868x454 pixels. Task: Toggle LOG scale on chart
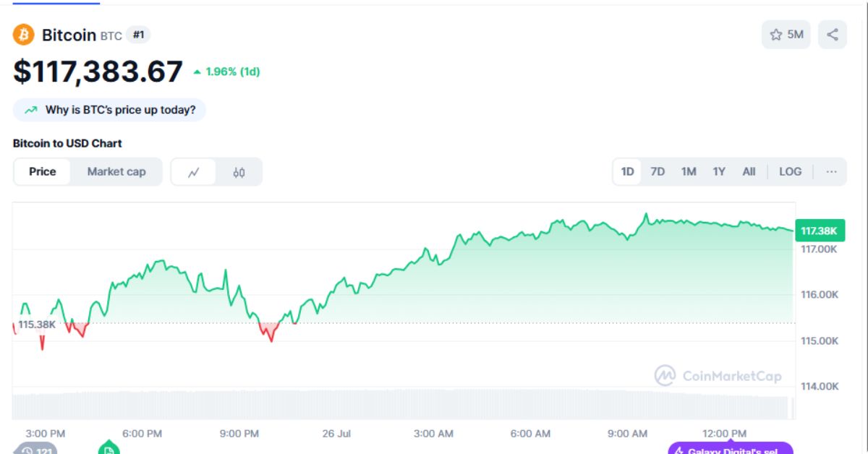pyautogui.click(x=791, y=171)
